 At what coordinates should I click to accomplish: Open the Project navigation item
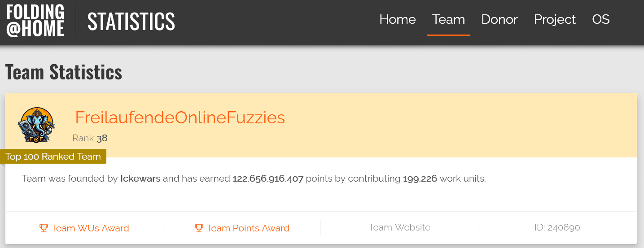(555, 20)
